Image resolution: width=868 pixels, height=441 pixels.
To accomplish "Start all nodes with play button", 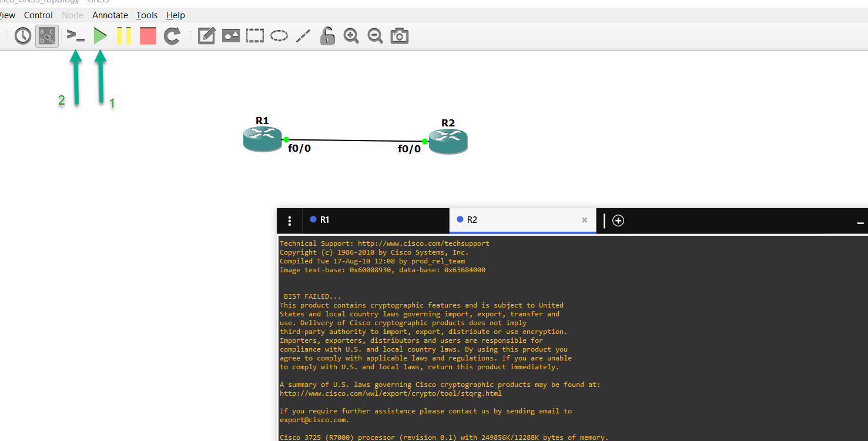I will (x=100, y=36).
